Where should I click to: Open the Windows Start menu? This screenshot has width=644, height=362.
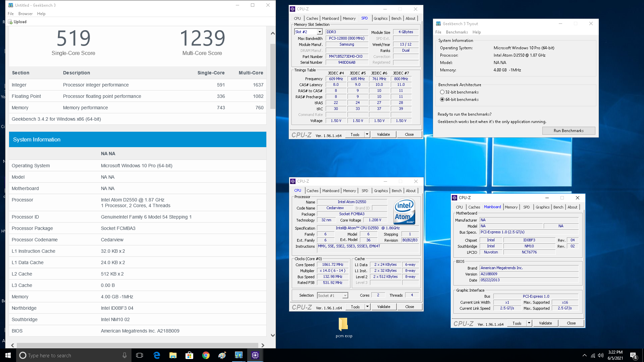(8, 355)
